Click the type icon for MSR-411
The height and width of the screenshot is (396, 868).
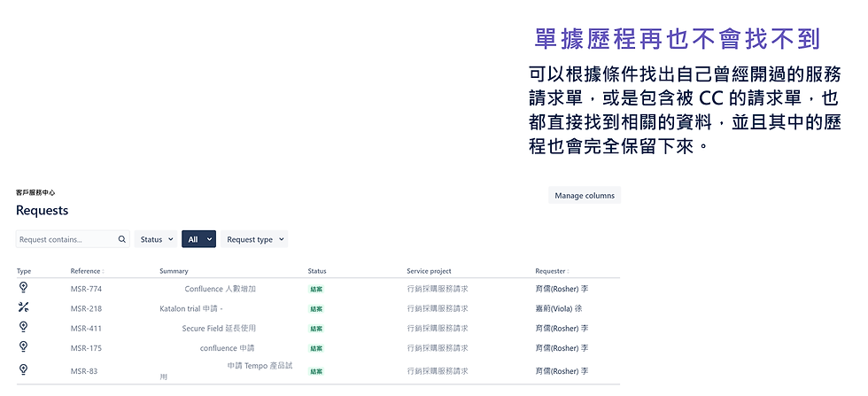23,327
